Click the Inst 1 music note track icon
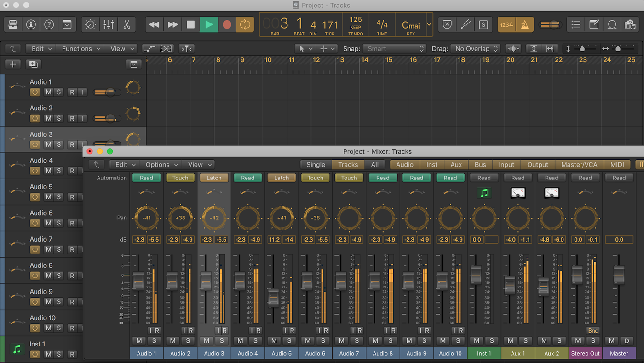This screenshot has height=363, width=644. tap(17, 349)
